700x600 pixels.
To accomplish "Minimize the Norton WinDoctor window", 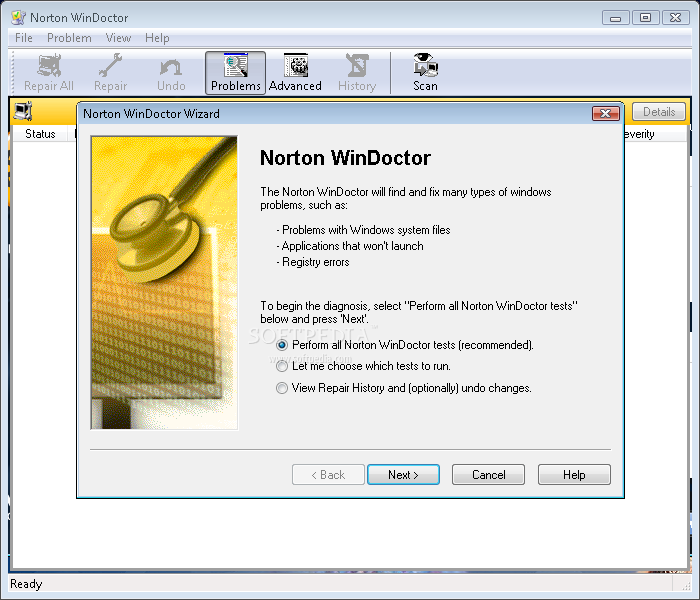I will 616,18.
